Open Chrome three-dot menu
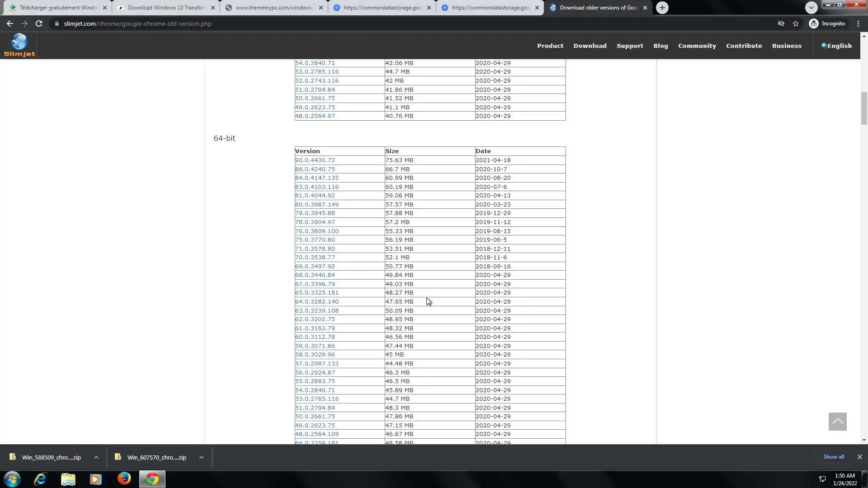The height and width of the screenshot is (488, 868). [858, 23]
